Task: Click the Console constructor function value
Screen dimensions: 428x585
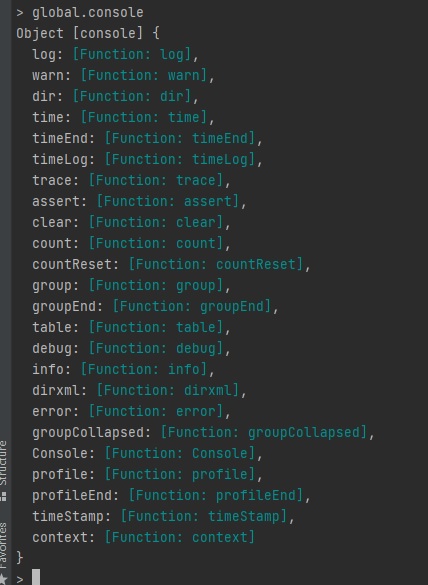Action: [179, 453]
